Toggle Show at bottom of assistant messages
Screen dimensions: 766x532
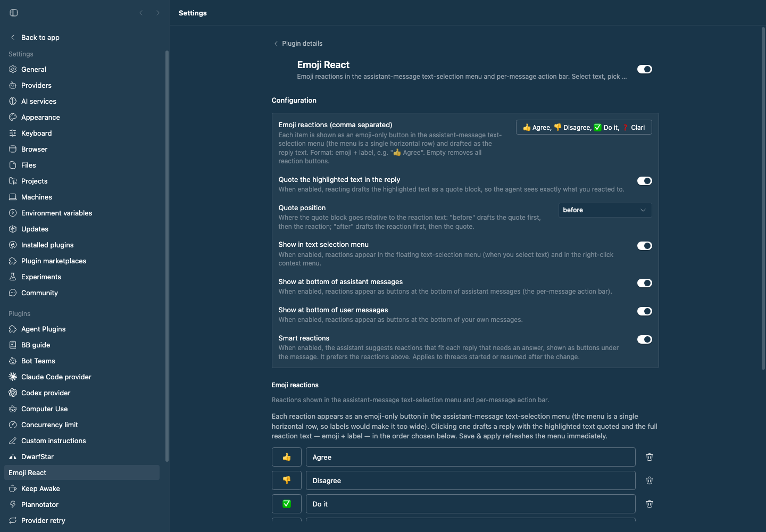point(645,283)
